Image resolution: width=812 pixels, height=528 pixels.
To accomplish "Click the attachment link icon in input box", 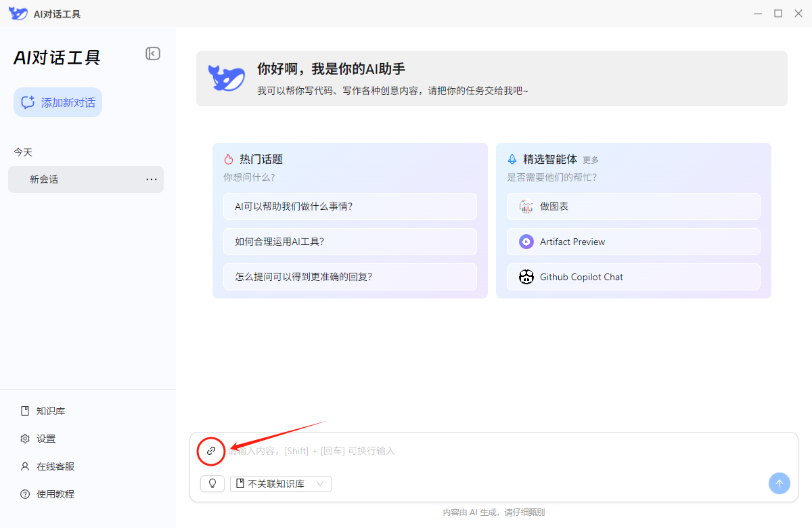I will pyautogui.click(x=211, y=451).
